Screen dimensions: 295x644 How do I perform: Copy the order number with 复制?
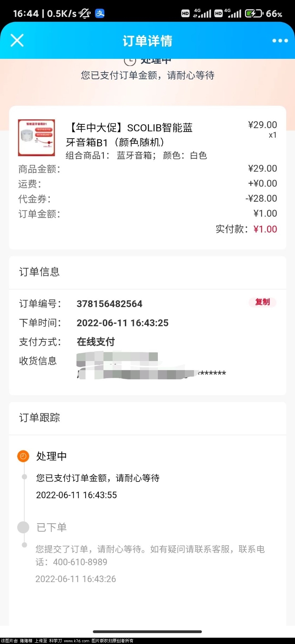(262, 302)
